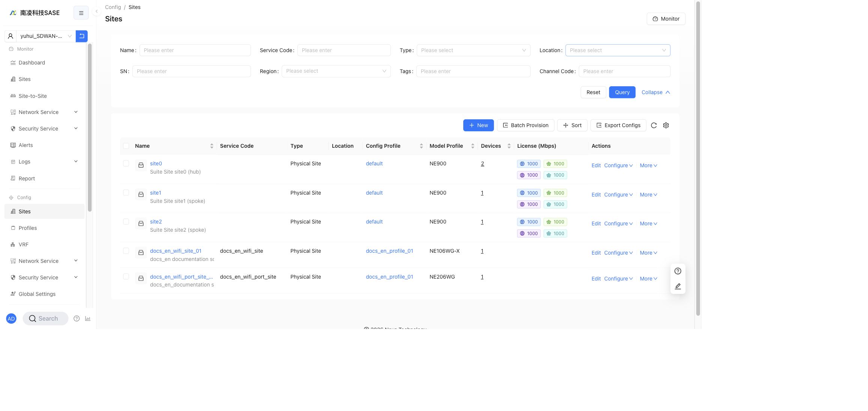Click blue 1000 license badge in site0 row
Image resolution: width=868 pixels, height=411 pixels.
(529, 164)
